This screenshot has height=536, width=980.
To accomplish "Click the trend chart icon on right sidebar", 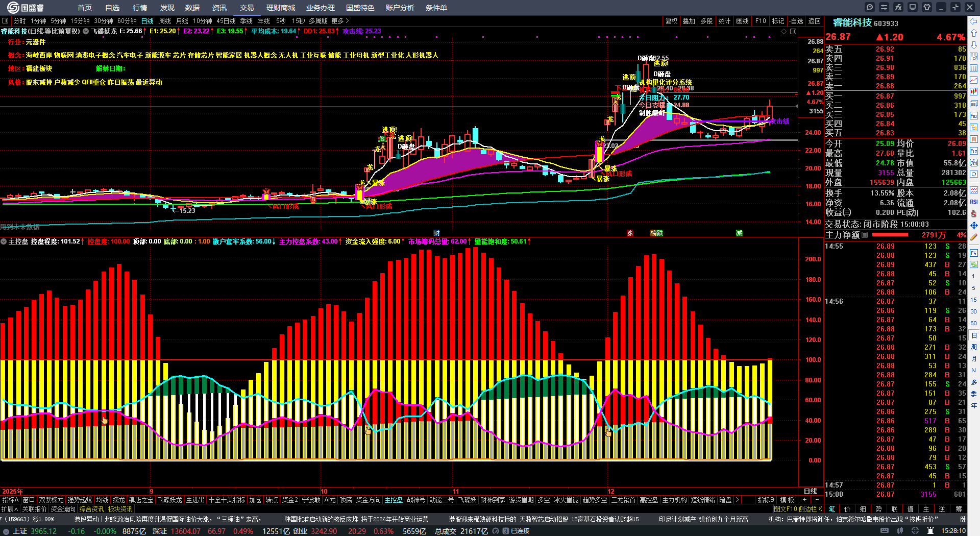I will (974, 80).
